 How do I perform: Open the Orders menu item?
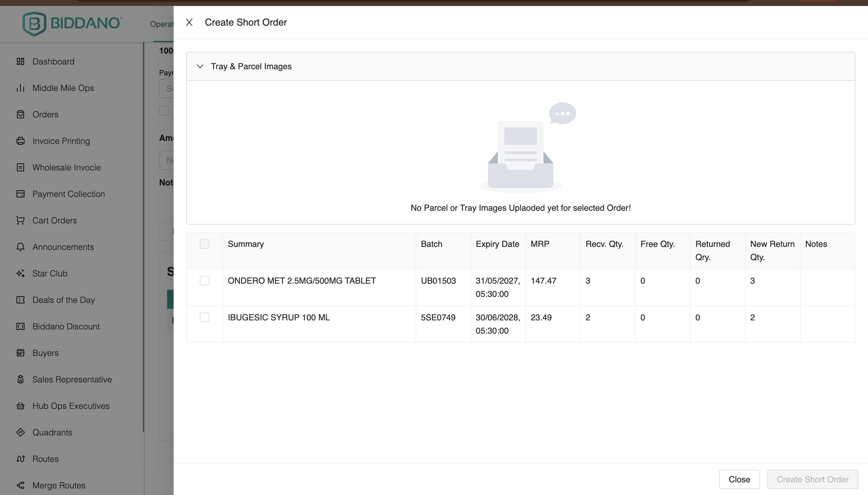tap(46, 115)
